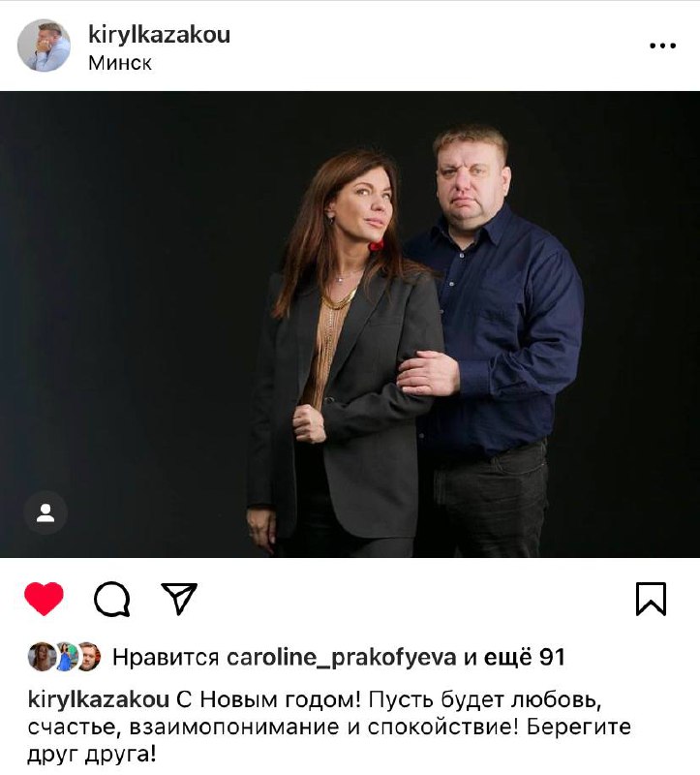The height and width of the screenshot is (775, 700).
Task: Open kirylkazakou's round profile picture
Action: click(44, 46)
